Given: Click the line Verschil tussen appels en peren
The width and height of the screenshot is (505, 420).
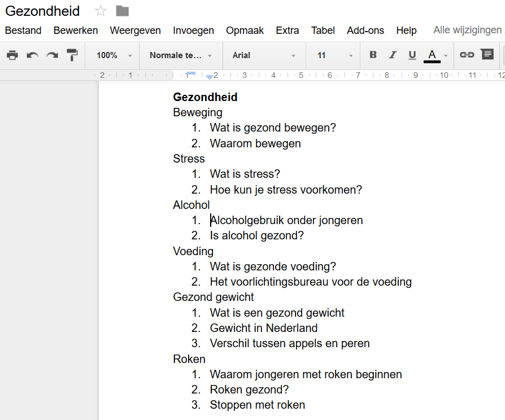Looking at the screenshot, I should [x=290, y=343].
